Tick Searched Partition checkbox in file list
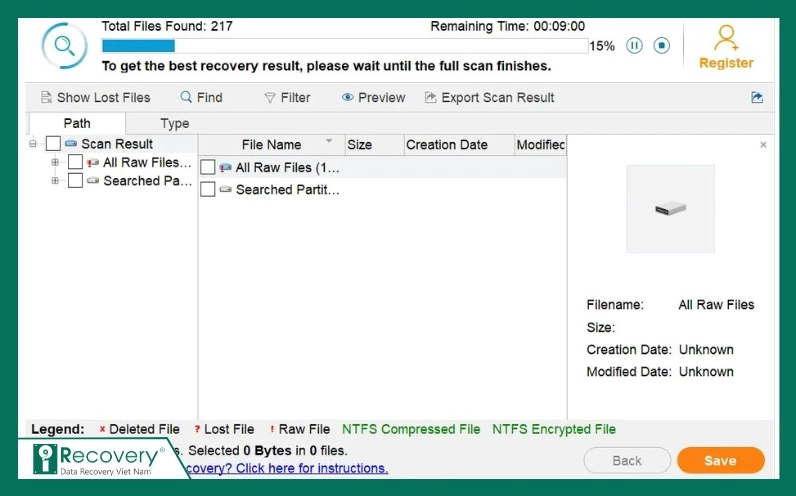Screen dimensions: 796x496 tap(208, 189)
